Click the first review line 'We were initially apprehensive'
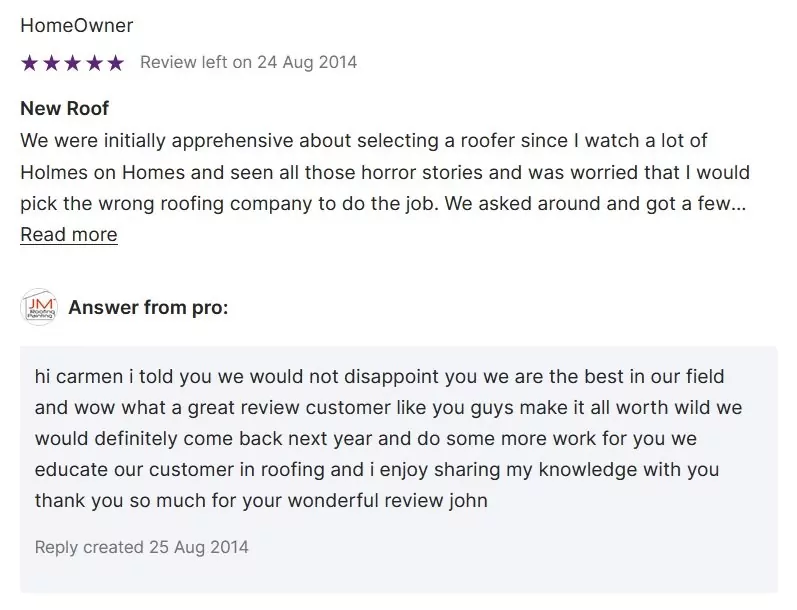The image size is (797, 610). pyautogui.click(x=364, y=141)
